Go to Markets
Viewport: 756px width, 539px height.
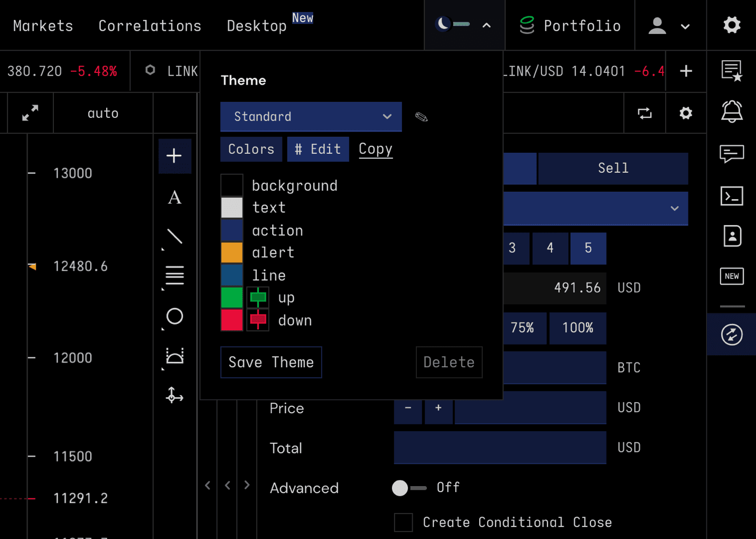tap(43, 26)
